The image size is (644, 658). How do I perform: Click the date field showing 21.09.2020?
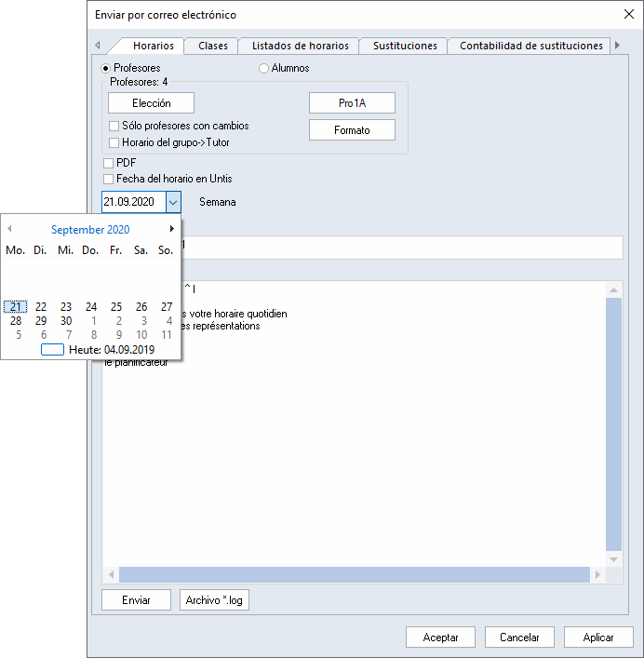[x=134, y=202]
